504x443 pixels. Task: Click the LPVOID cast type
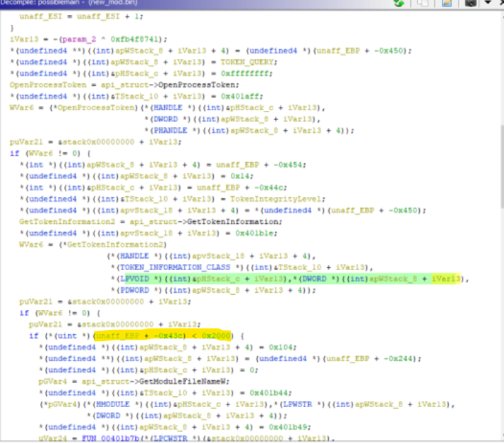134,279
